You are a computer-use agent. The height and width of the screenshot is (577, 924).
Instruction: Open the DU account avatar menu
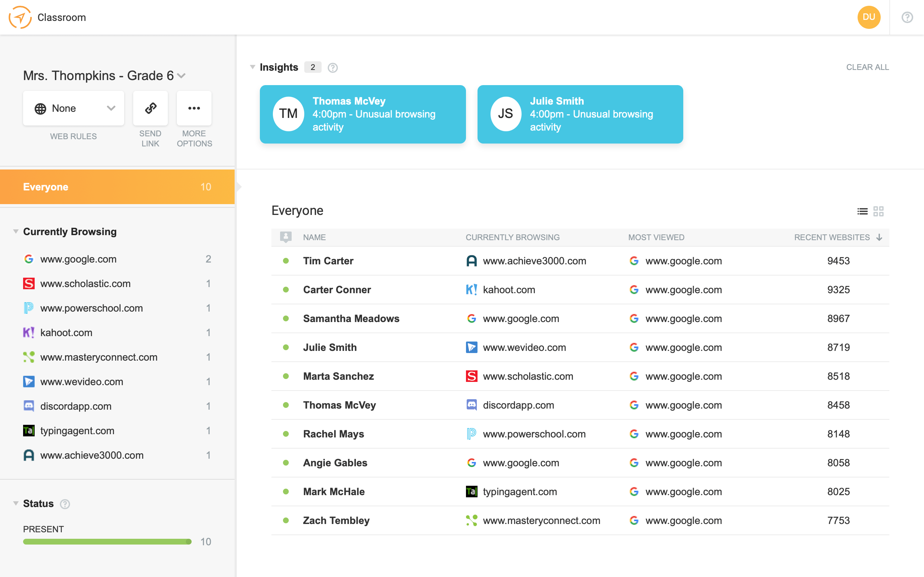[x=869, y=17]
